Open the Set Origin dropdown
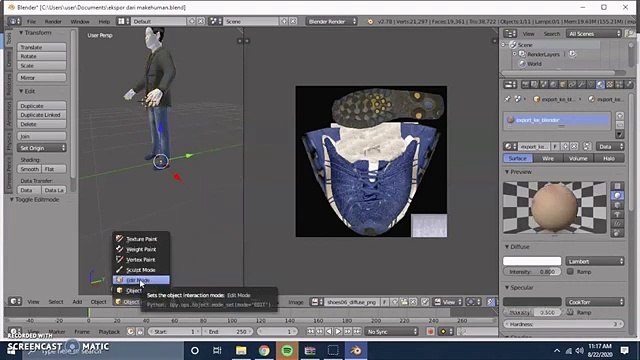The width and height of the screenshot is (640, 360). (42, 148)
